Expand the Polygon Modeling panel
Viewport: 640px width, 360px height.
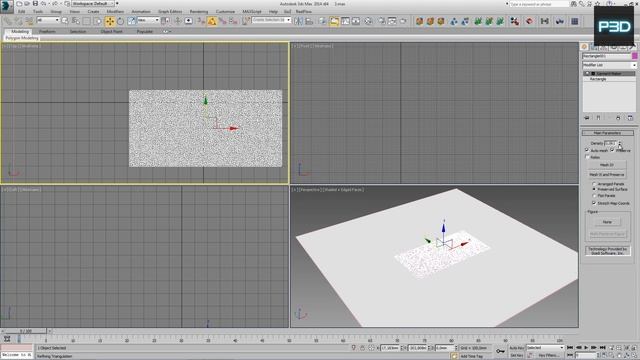point(22,38)
